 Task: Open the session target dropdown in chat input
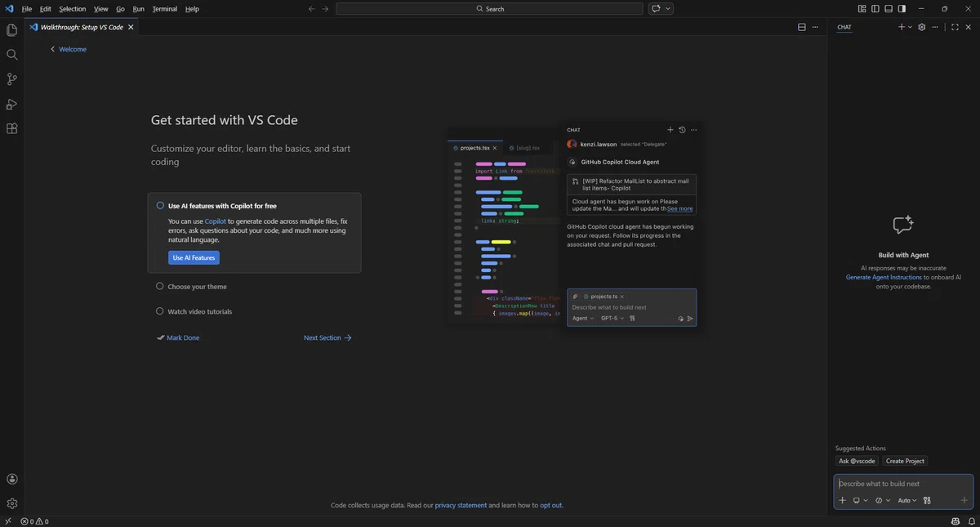coord(860,500)
